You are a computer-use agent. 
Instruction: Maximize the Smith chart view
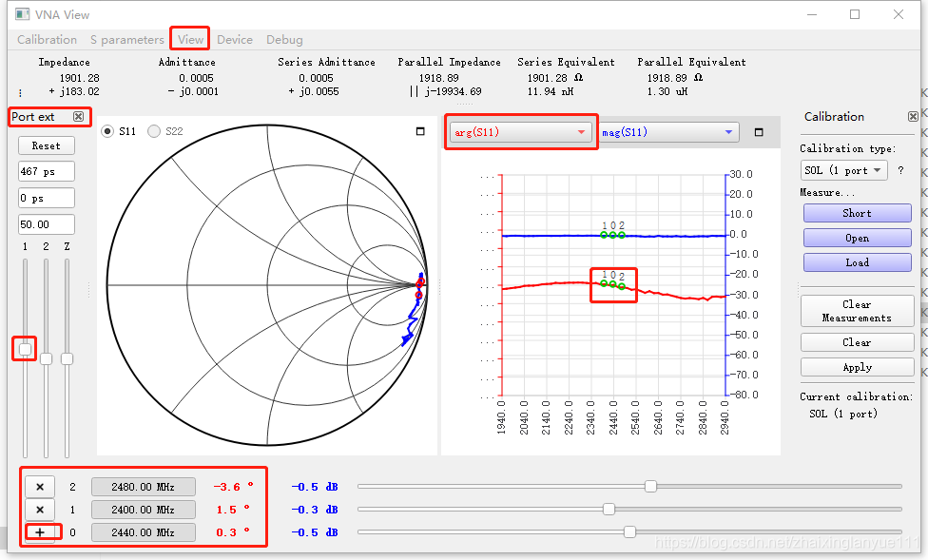click(x=420, y=131)
